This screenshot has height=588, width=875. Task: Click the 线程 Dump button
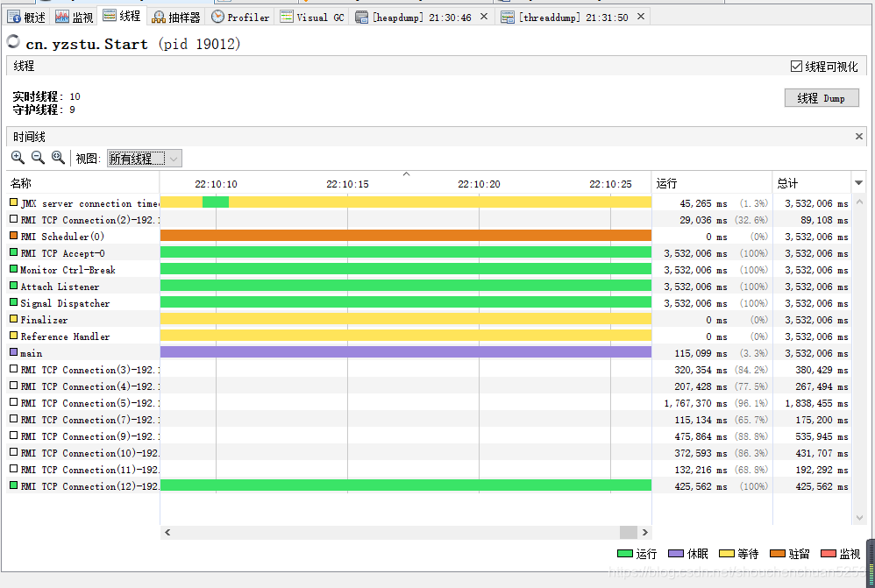click(x=822, y=98)
